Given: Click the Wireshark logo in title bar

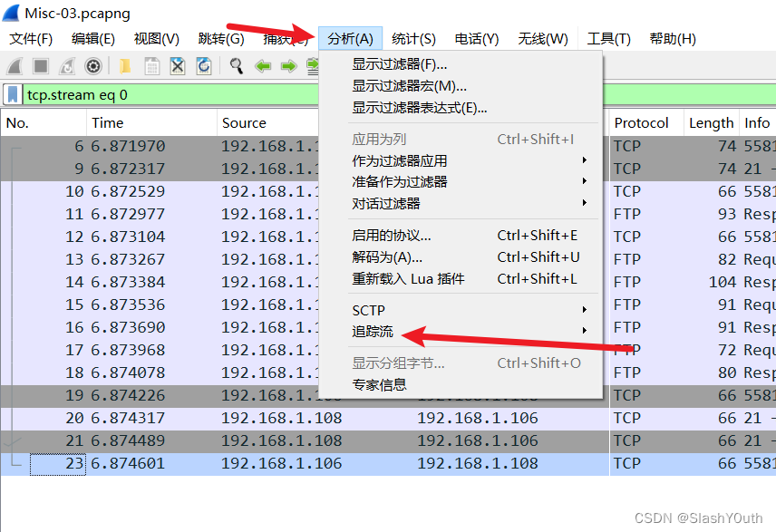Looking at the screenshot, I should coord(11,13).
